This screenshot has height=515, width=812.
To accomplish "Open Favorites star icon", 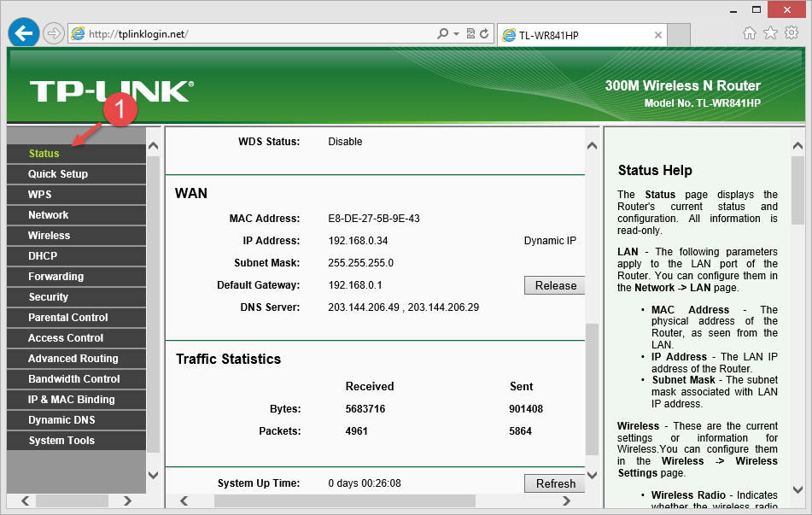I will [770, 33].
